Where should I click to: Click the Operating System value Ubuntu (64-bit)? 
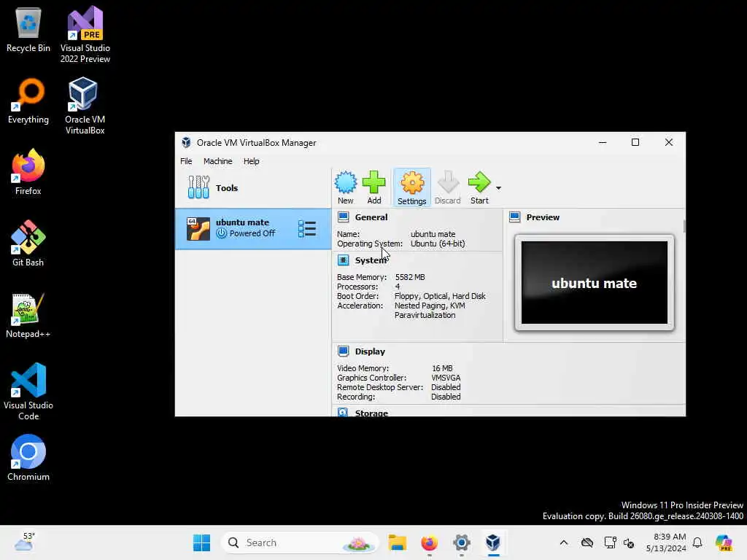[438, 244]
